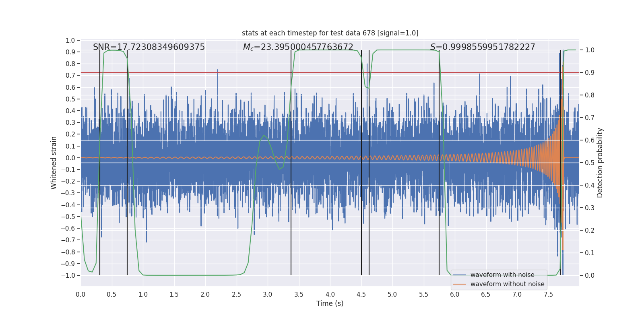Click the 2.0 tick on the Time axis
This screenshot has width=644, height=322.
pos(205,295)
